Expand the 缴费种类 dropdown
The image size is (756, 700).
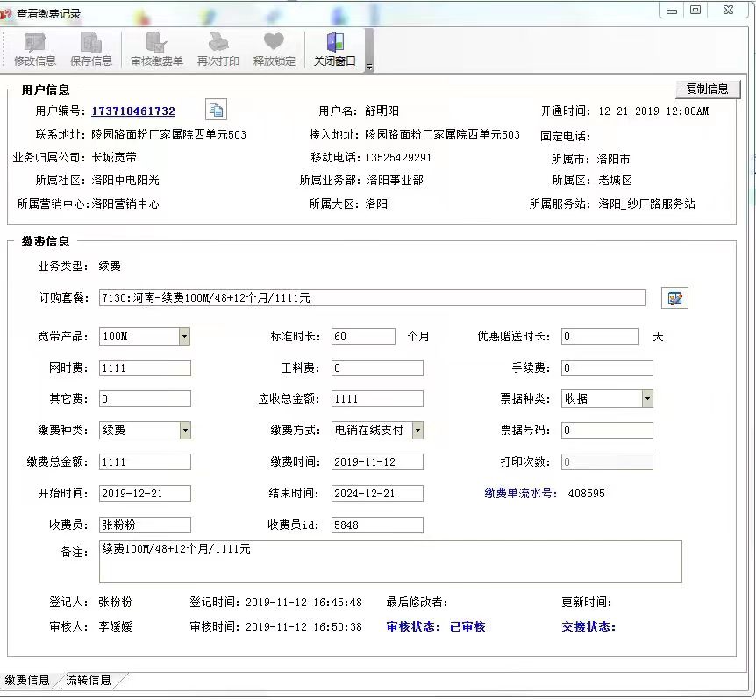185,430
